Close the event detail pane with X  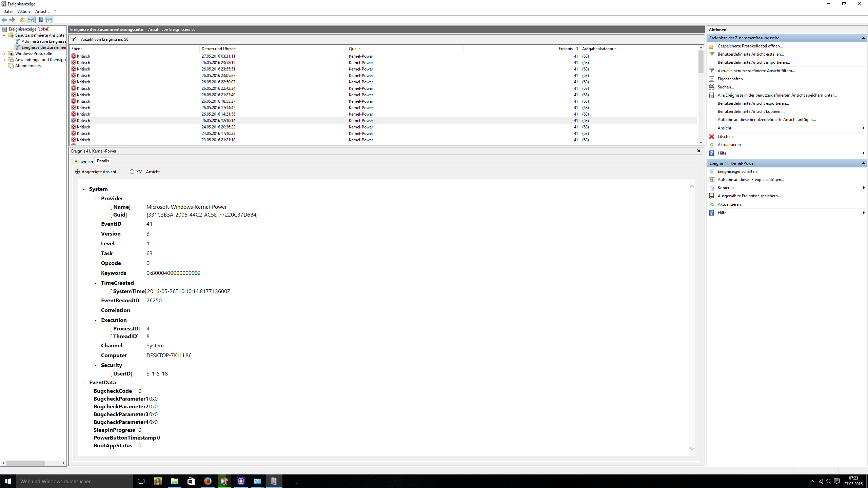pos(698,151)
